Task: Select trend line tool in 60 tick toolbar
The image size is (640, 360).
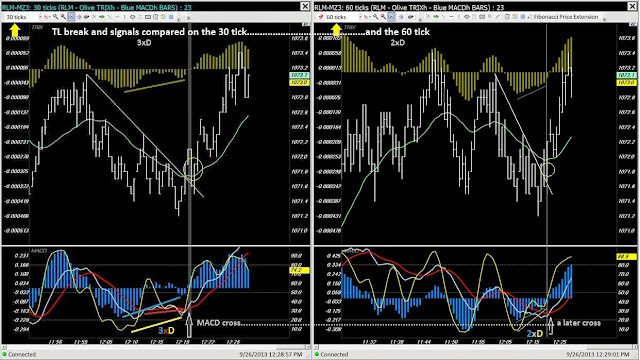Action: click(x=444, y=17)
